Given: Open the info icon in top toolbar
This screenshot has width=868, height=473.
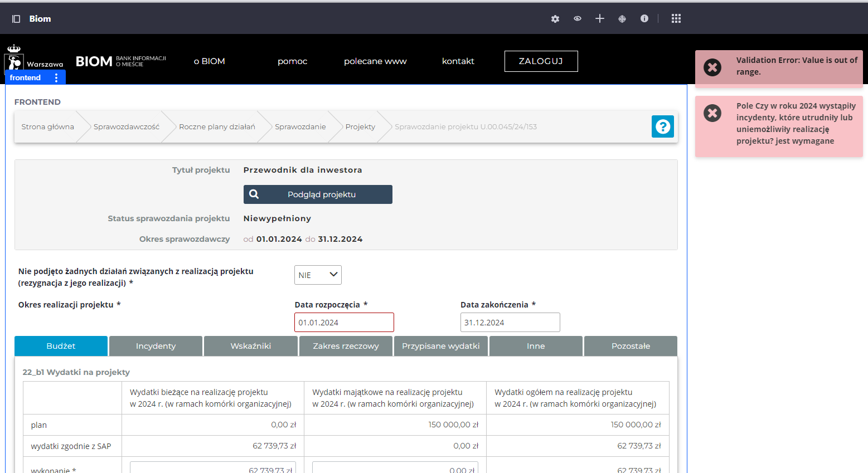Looking at the screenshot, I should [644, 19].
